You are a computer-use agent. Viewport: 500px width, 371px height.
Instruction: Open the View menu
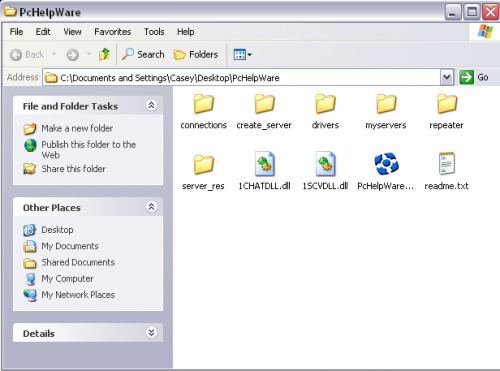click(x=72, y=32)
